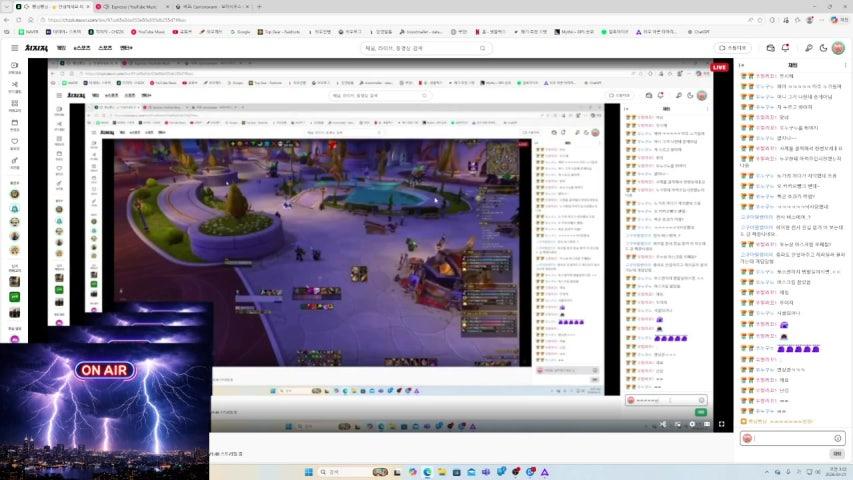Viewport: 853px width, 480px height.
Task: Open the third left sidebar category icon
Action: pyautogui.click(x=15, y=106)
